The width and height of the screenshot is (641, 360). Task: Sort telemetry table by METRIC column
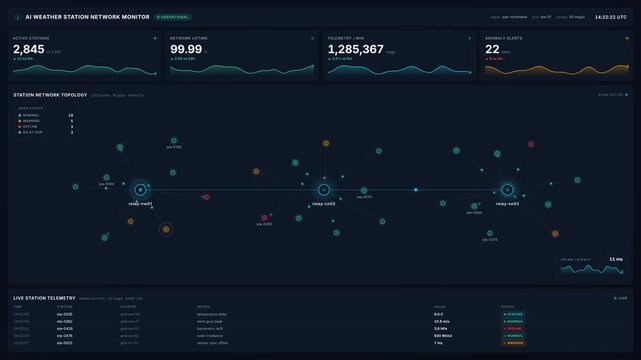[x=203, y=307]
